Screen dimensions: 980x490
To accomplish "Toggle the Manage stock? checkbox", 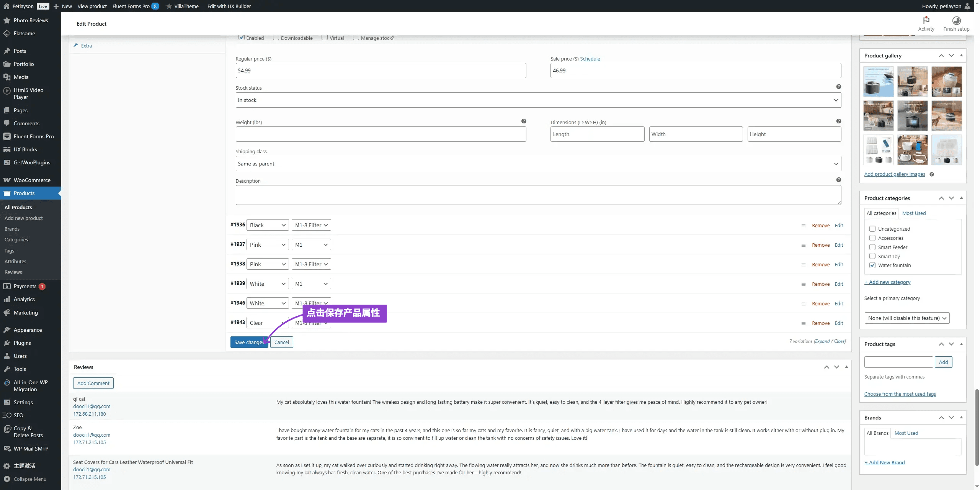I will pyautogui.click(x=356, y=38).
